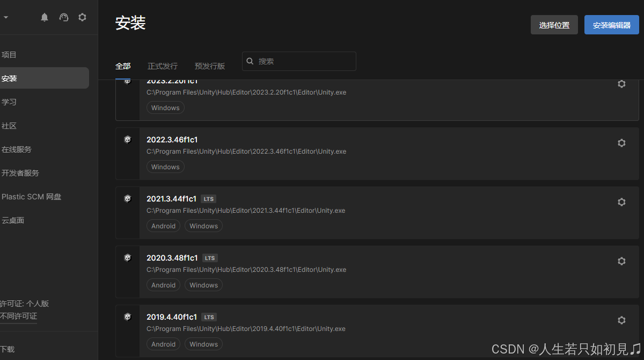
Task: Open settings gear for 2023.2.20f1c1
Action: pyautogui.click(x=621, y=84)
